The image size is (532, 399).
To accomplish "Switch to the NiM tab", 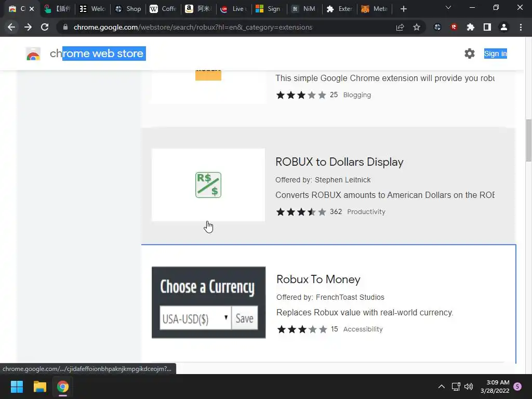I will click(x=304, y=9).
